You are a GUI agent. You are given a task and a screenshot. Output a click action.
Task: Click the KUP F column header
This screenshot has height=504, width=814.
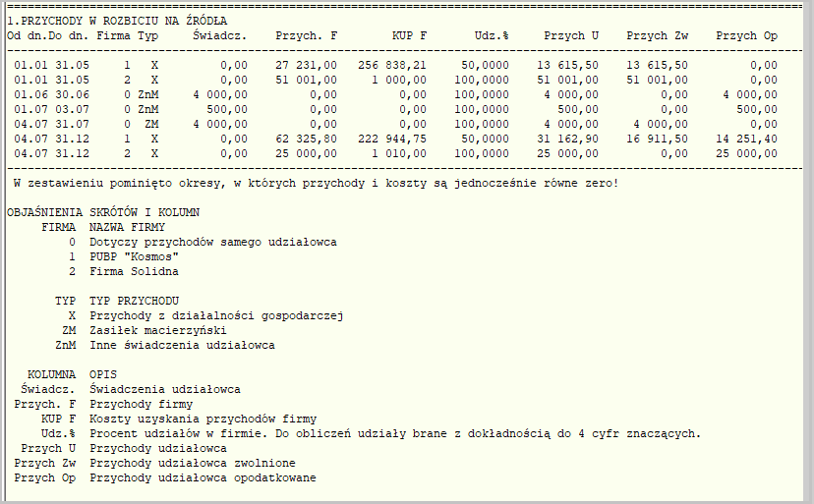click(410, 35)
